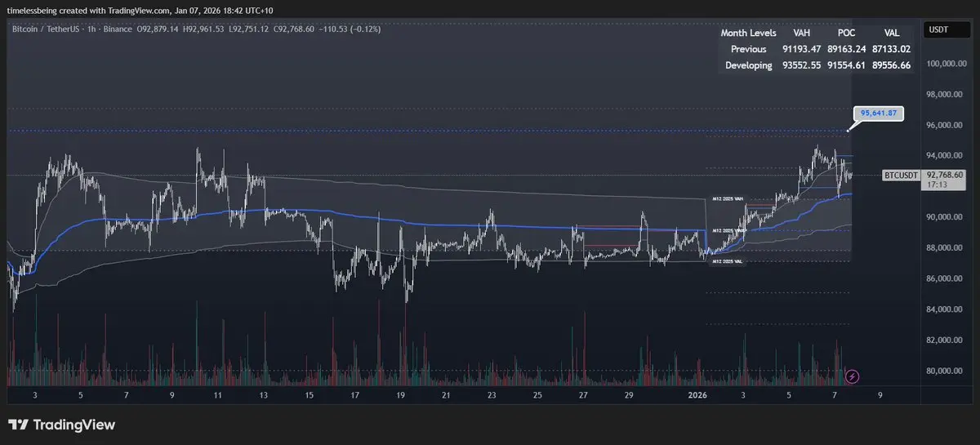Screen dimensions: 980x445
Task: Click the POC column header
Action: [847, 33]
